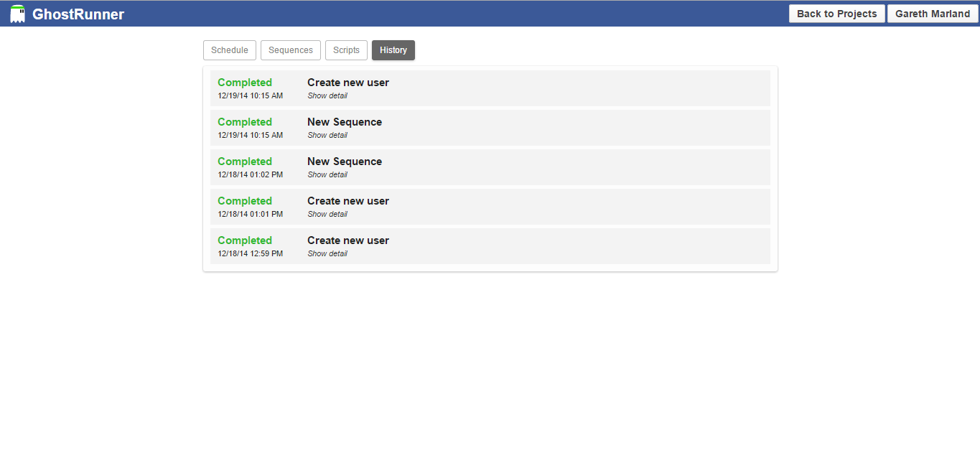Click the Create new user title in the fourth row
The height and width of the screenshot is (468, 980).
coord(347,200)
